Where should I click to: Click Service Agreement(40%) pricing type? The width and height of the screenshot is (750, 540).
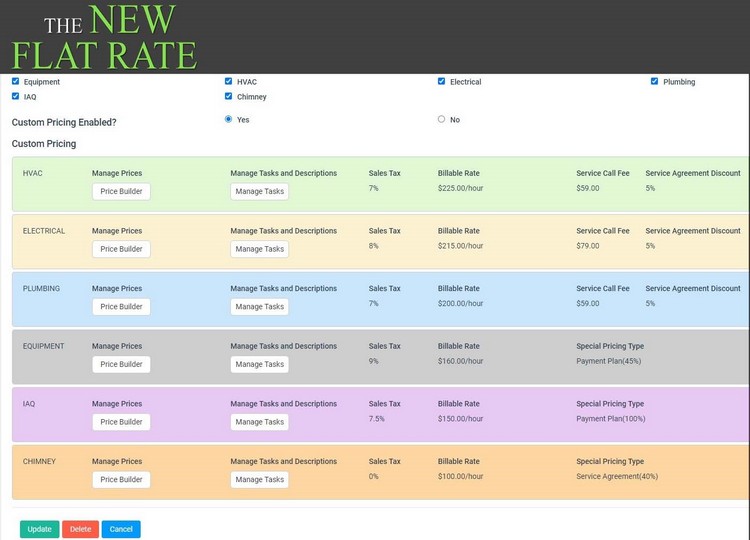pos(617,476)
